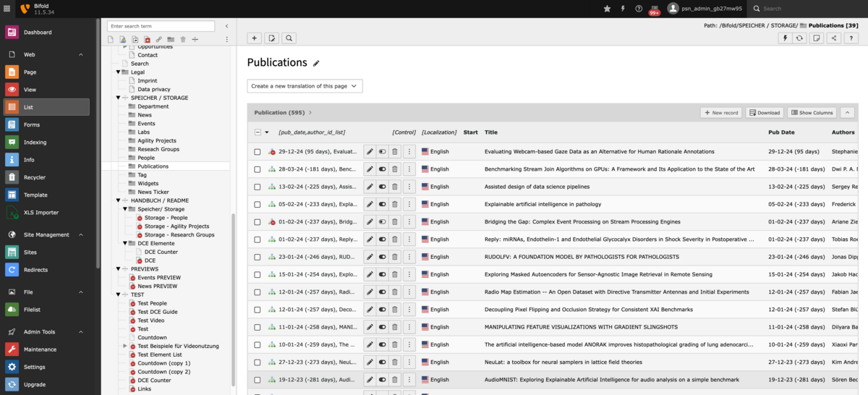The height and width of the screenshot is (395, 868).
Task: Click the bookmarks star icon in top bar
Action: [607, 9]
